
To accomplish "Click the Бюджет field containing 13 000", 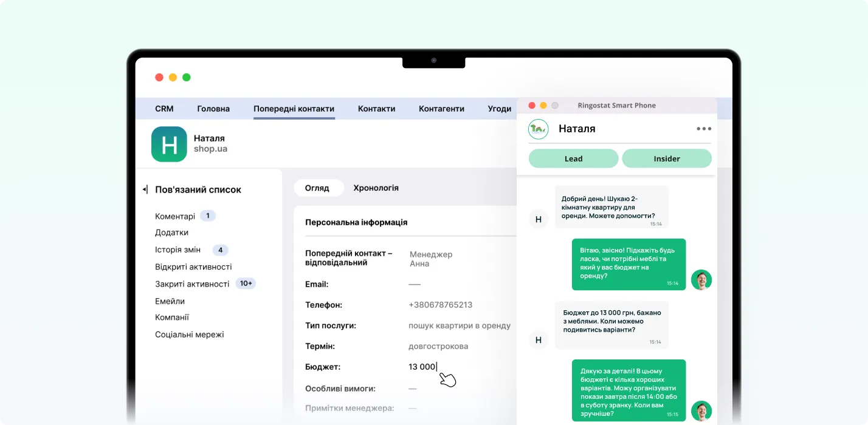I will coord(422,367).
